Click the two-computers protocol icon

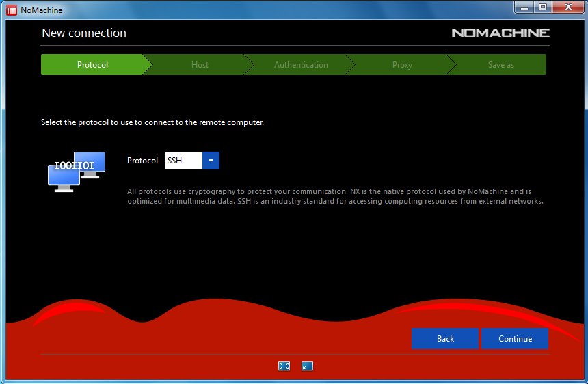click(76, 172)
